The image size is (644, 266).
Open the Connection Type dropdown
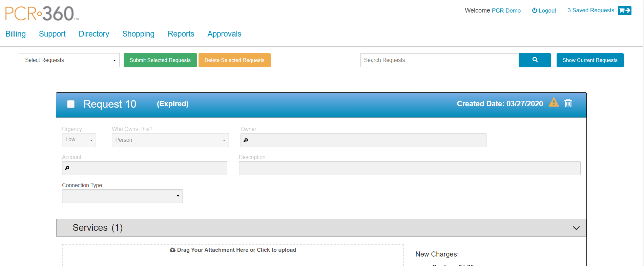[x=122, y=196]
